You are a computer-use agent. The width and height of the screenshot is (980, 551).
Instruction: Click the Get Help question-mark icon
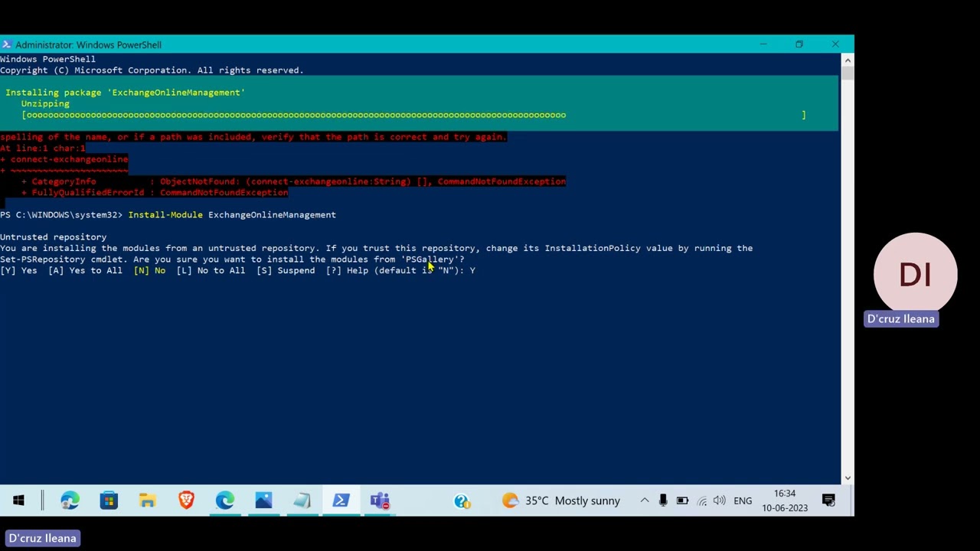[462, 500]
